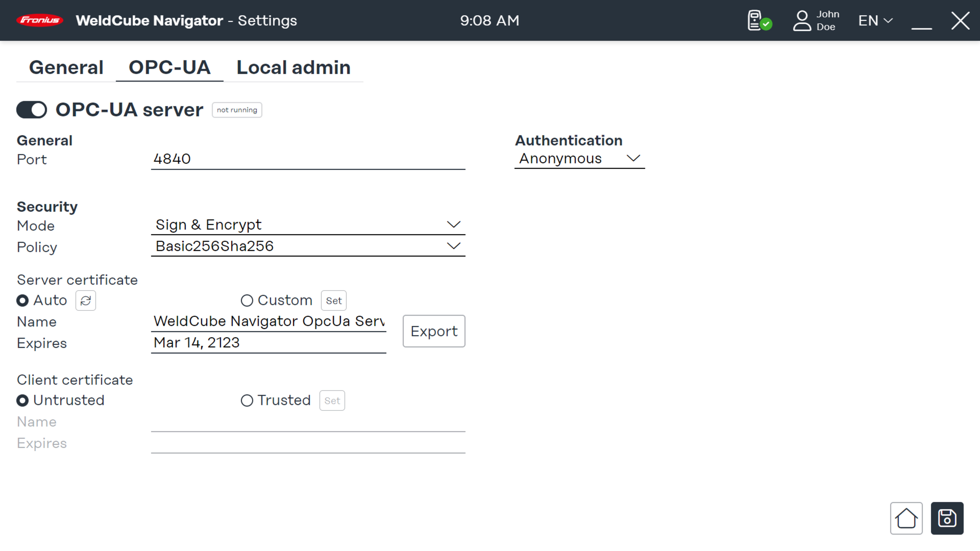Click the 'Port' label
The width and height of the screenshot is (980, 551).
(x=32, y=160)
